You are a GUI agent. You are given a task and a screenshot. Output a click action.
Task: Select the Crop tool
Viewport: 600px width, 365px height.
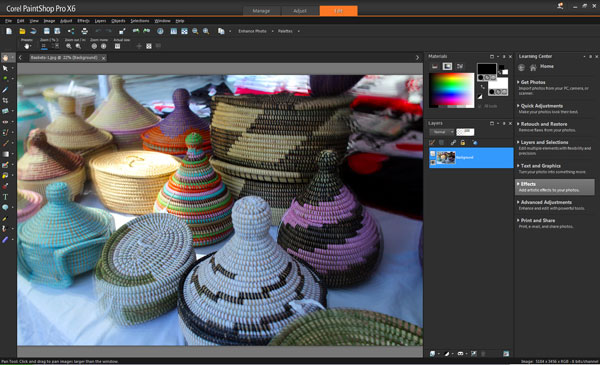click(x=5, y=100)
